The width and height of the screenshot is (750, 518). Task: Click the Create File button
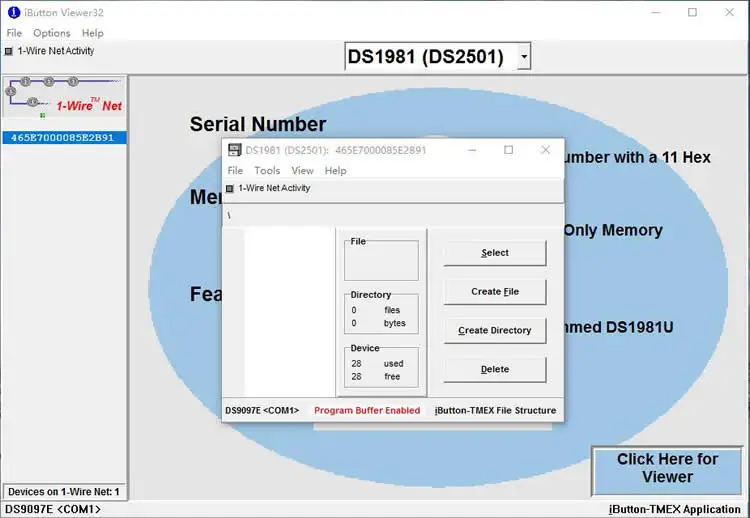(495, 291)
